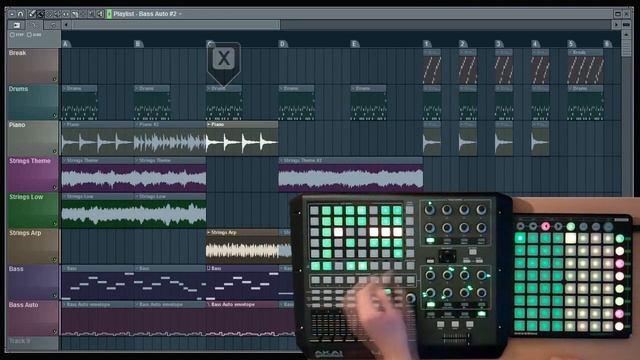640x360 pixels.
Task: Mute the Strings Low track
Action: [x=54, y=223]
